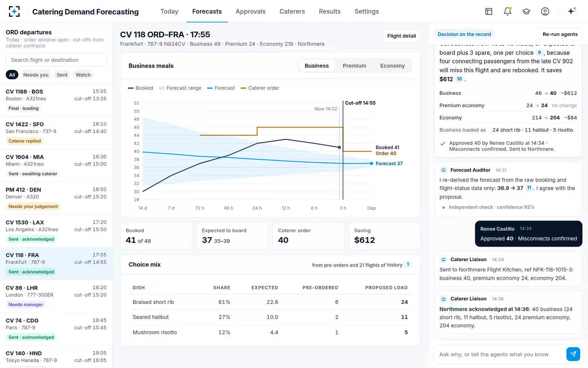Screen dimensions: 588x368
Task: Click citation badge 9 in proposal text
Action: click(539, 53)
